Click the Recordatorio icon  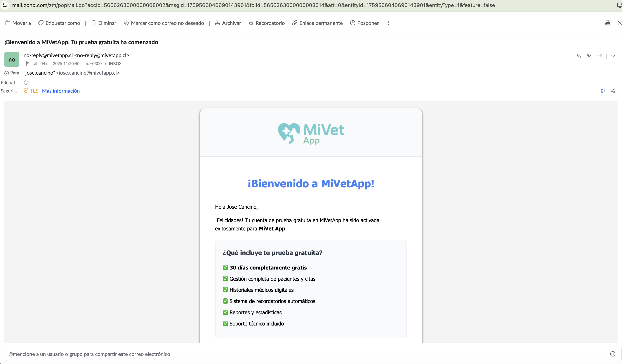pos(251,23)
